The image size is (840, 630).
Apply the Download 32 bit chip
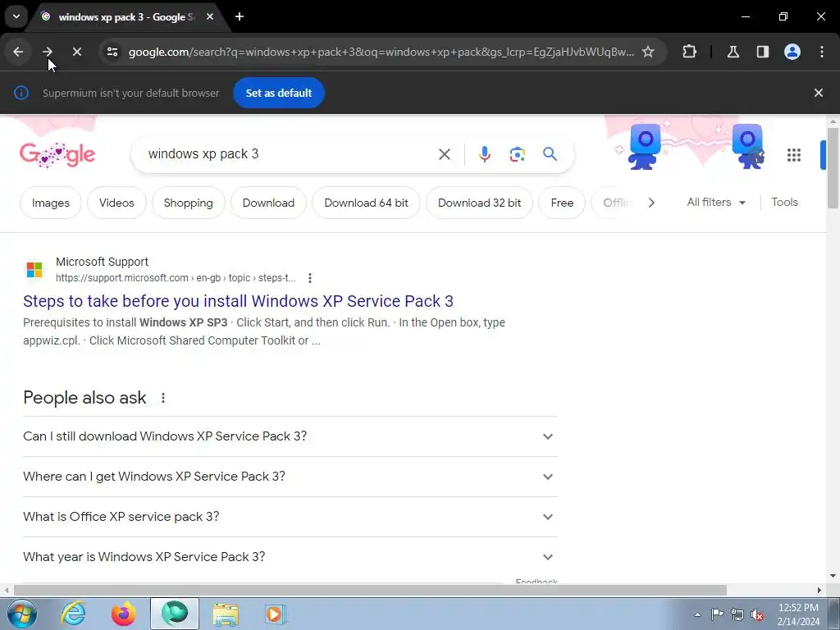click(x=479, y=203)
